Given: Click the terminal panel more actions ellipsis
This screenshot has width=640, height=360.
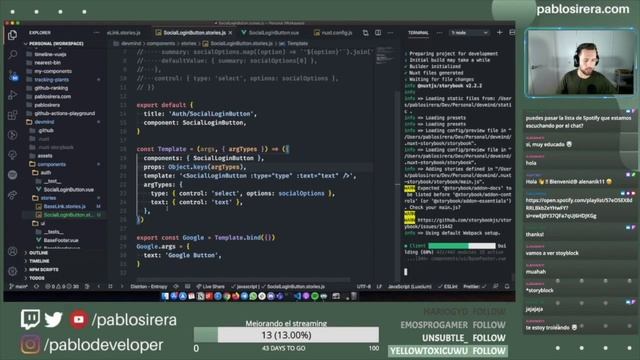Looking at the screenshot, I should 439,33.
